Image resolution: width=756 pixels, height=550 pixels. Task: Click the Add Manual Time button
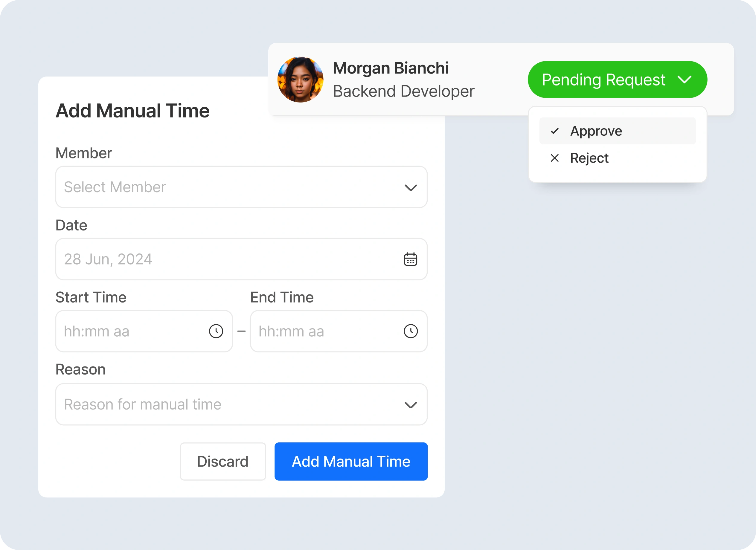point(351,462)
